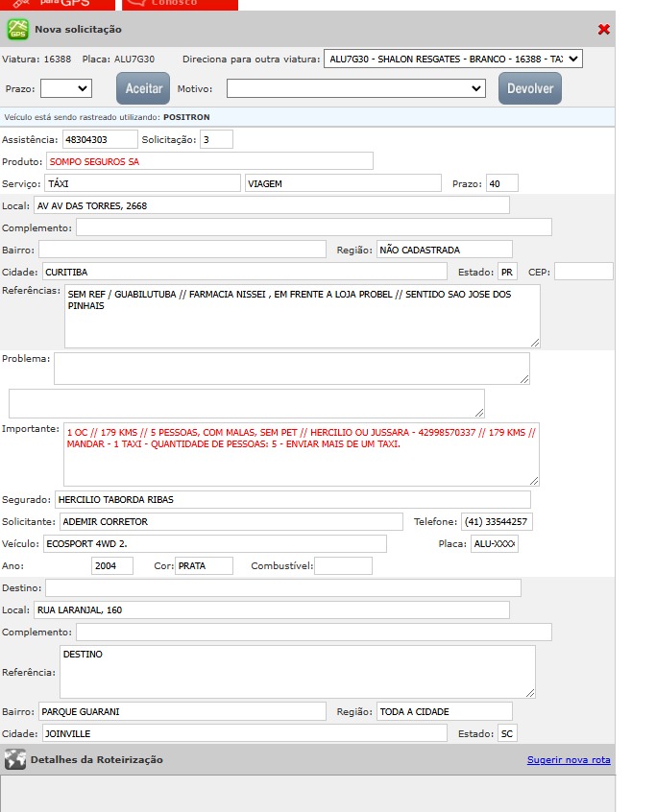
Task: Click the Devolver button
Action: (x=530, y=88)
